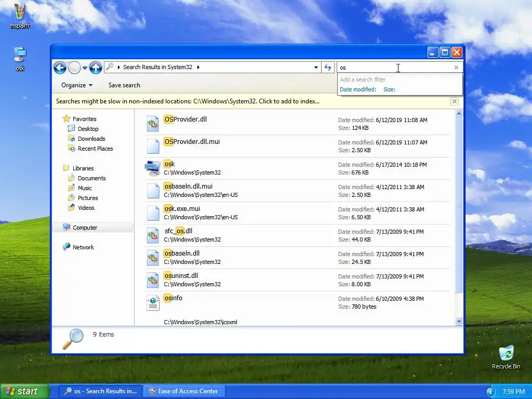532x399 pixels.
Task: Open Downloads in the navigation pane
Action: tap(91, 139)
